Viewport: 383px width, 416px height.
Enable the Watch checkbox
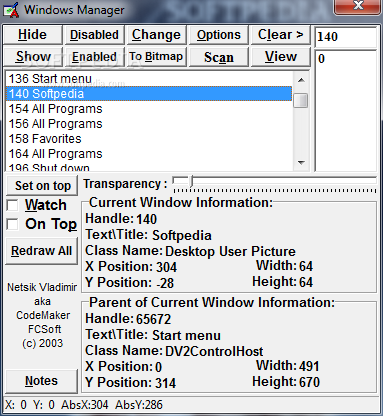click(x=12, y=205)
